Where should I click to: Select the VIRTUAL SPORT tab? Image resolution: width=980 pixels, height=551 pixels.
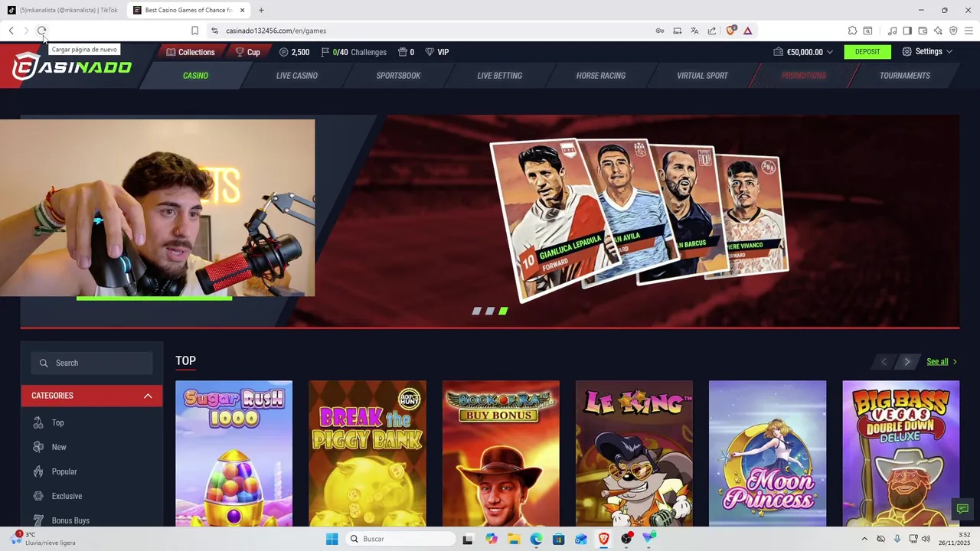click(x=702, y=76)
